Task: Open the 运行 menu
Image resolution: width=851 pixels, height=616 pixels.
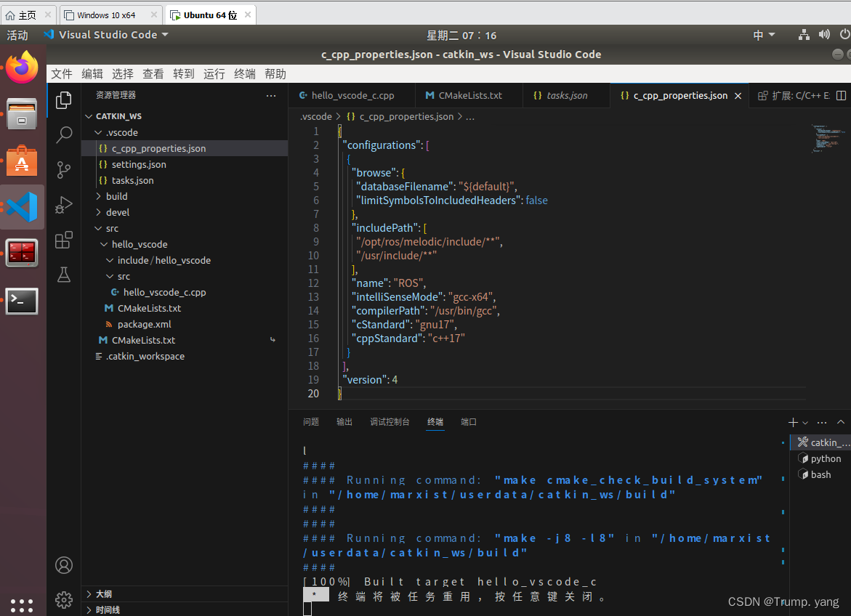Action: [214, 74]
